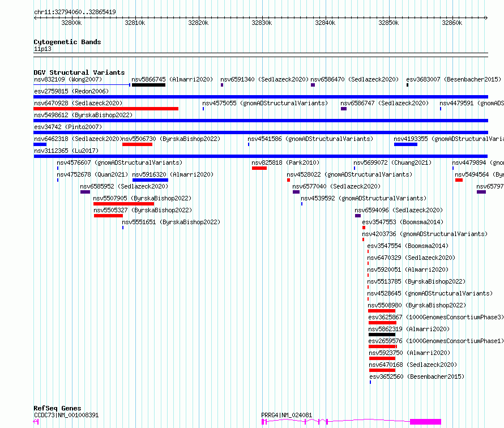The height and width of the screenshot is (428, 504).
Task: Click the red nsv5494564 variant bar
Action: pyautogui.click(x=459, y=180)
